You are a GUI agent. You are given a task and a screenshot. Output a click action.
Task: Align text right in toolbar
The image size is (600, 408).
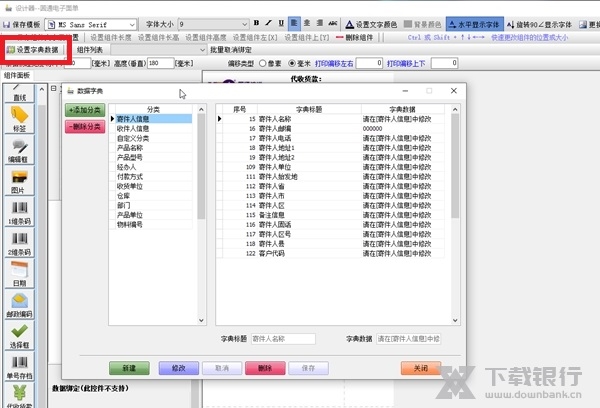click(320, 24)
